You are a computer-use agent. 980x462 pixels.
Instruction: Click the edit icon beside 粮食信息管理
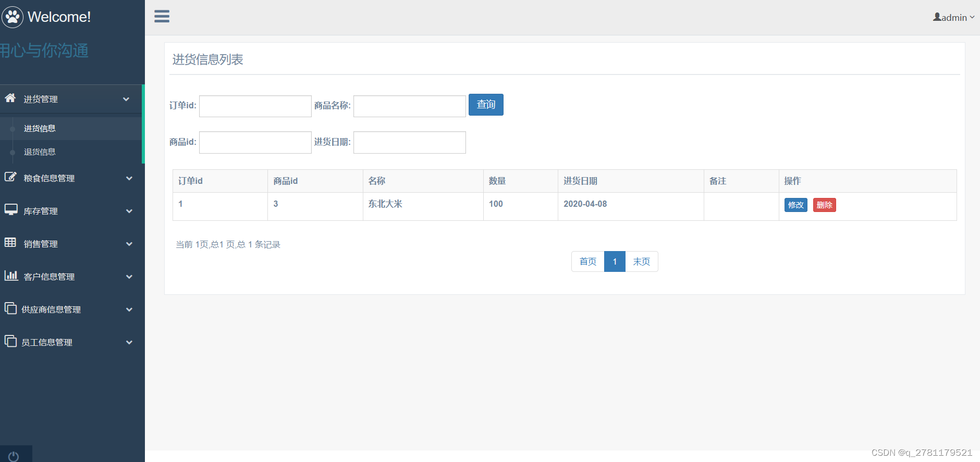tap(10, 177)
